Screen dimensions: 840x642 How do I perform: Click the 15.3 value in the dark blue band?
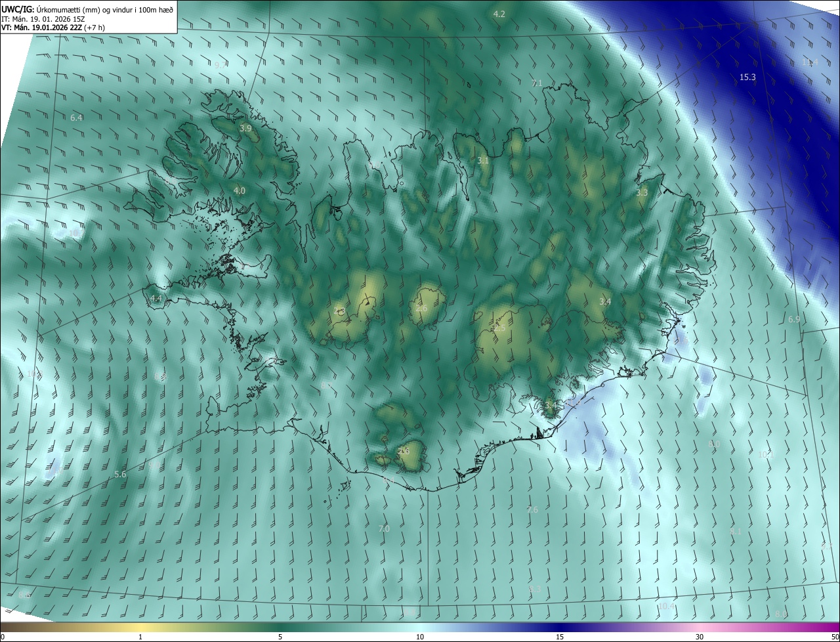(x=747, y=77)
